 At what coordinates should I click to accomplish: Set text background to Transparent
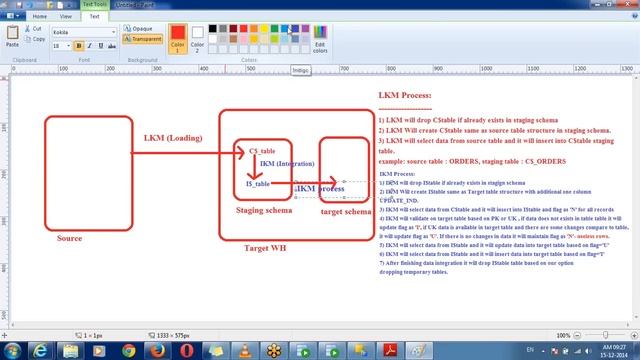(x=142, y=39)
